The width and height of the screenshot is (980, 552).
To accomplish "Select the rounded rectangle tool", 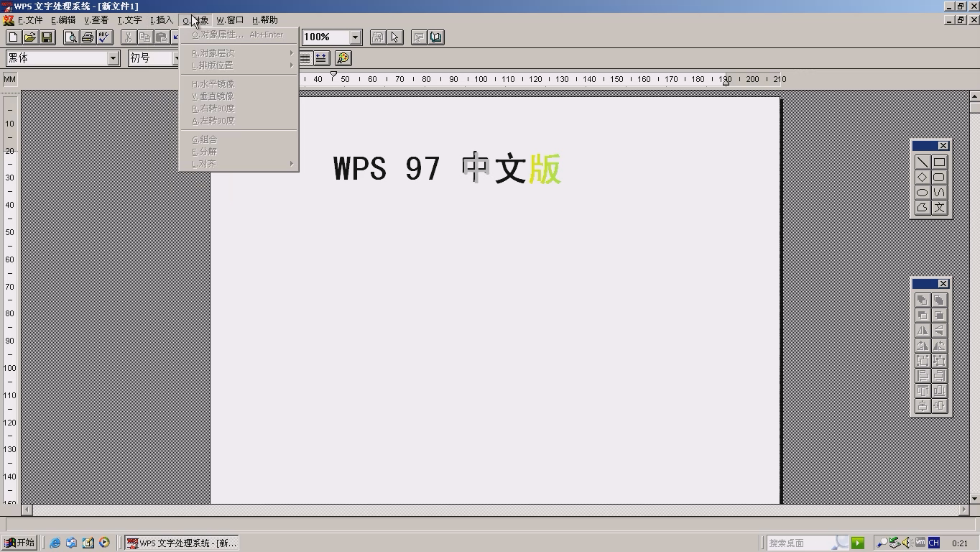I will [x=939, y=178].
